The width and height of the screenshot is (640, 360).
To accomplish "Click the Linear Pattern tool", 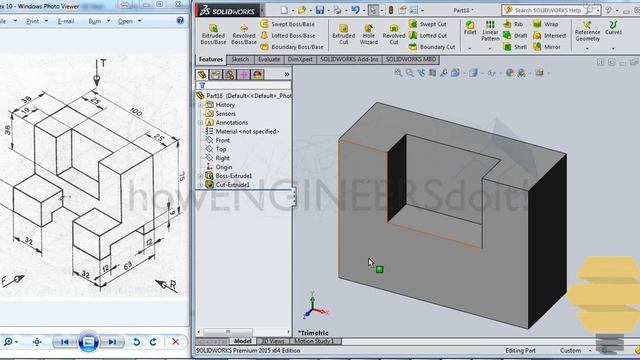I will pyautogui.click(x=490, y=31).
